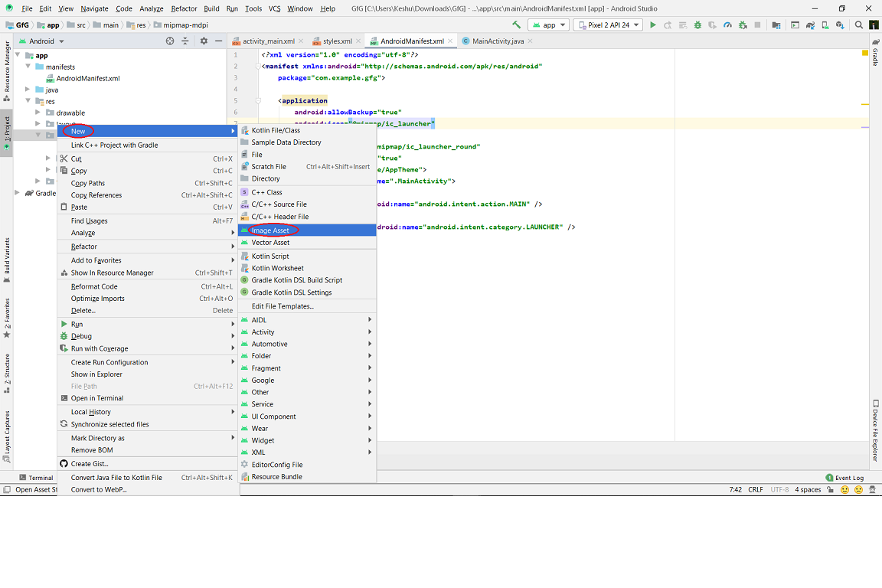Click the Debug app bug icon

tap(697, 25)
